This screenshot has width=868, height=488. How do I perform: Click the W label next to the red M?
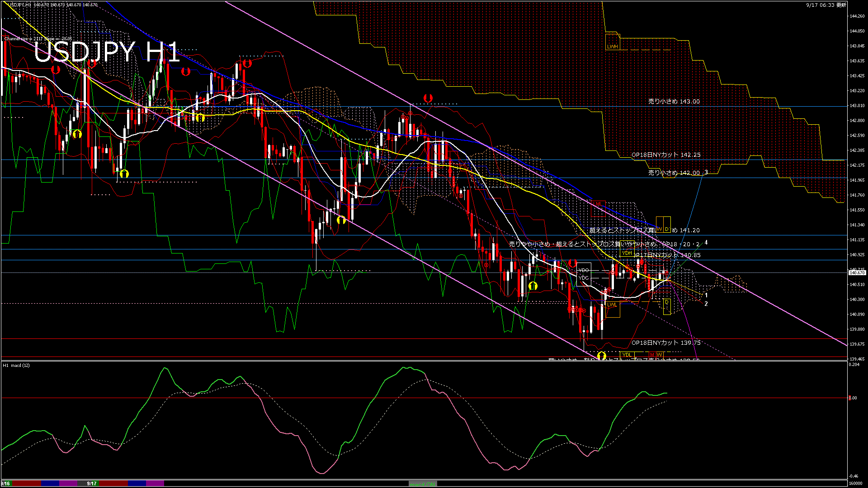(x=659, y=355)
